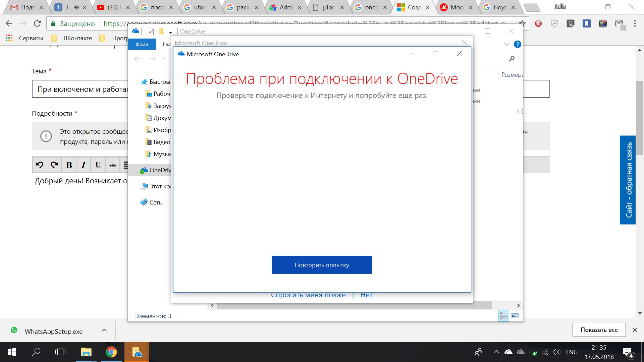The image size is (644, 362).
Task: Click the Explorer back arrow
Action: (x=137, y=59)
